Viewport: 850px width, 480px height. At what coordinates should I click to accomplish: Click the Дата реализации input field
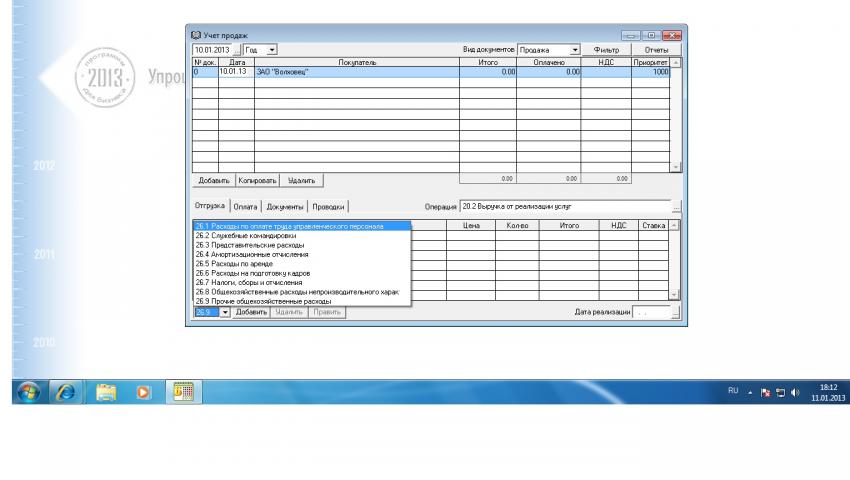coord(652,312)
